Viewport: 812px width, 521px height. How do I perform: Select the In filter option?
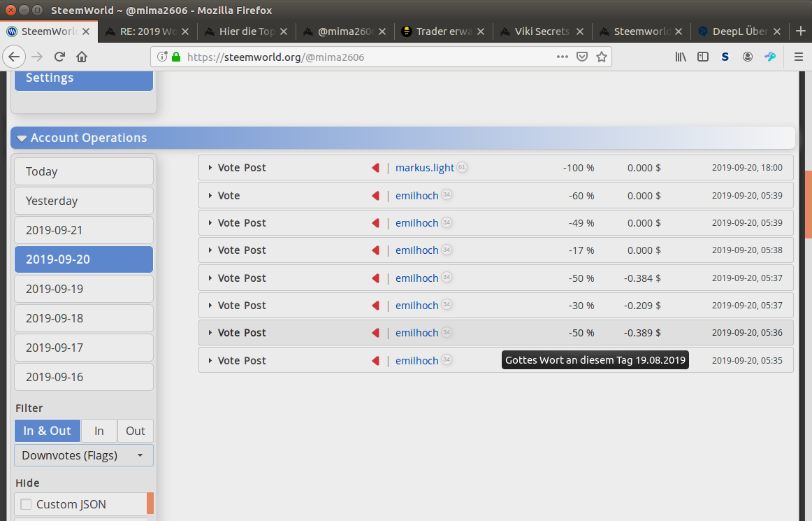[99, 431]
